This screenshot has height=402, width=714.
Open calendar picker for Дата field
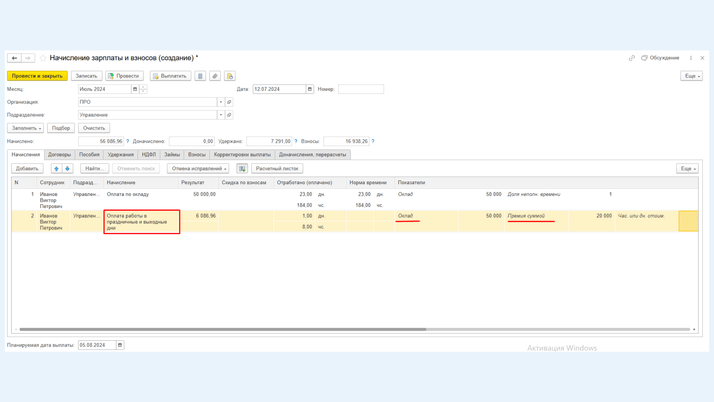point(310,89)
